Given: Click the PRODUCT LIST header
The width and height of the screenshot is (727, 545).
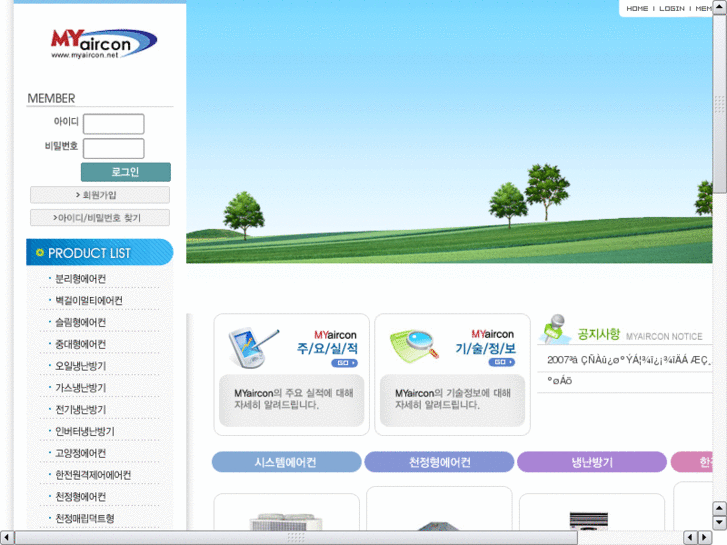Looking at the screenshot, I should 100,252.
